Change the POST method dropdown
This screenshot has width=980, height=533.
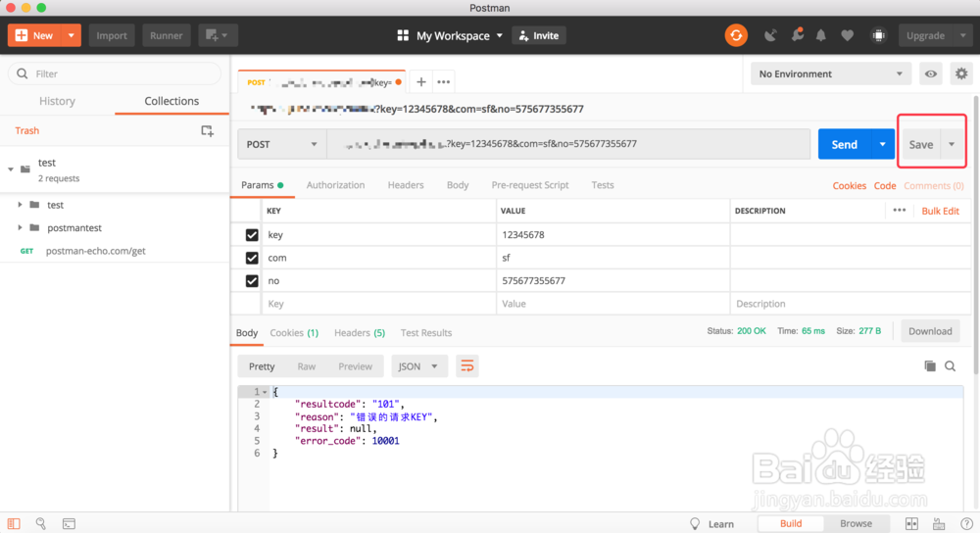tap(281, 144)
